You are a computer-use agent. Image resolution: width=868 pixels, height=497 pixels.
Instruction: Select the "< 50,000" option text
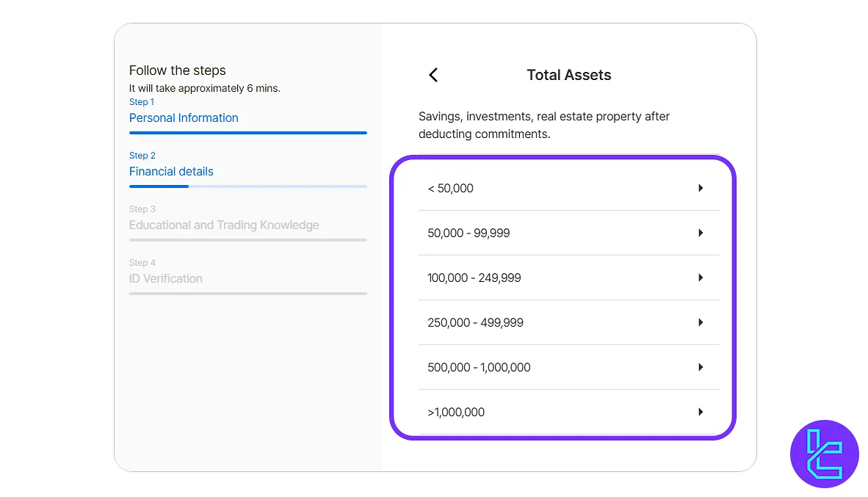[450, 189]
